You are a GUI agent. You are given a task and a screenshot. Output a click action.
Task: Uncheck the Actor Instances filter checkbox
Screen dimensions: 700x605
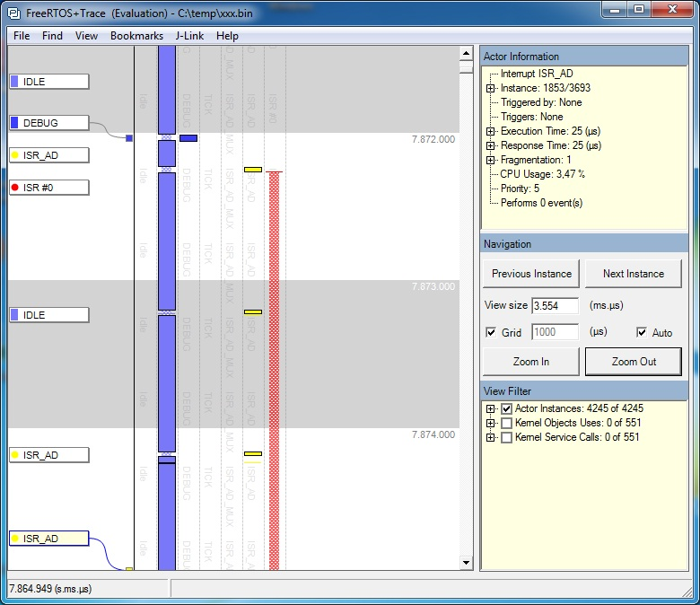(x=506, y=408)
